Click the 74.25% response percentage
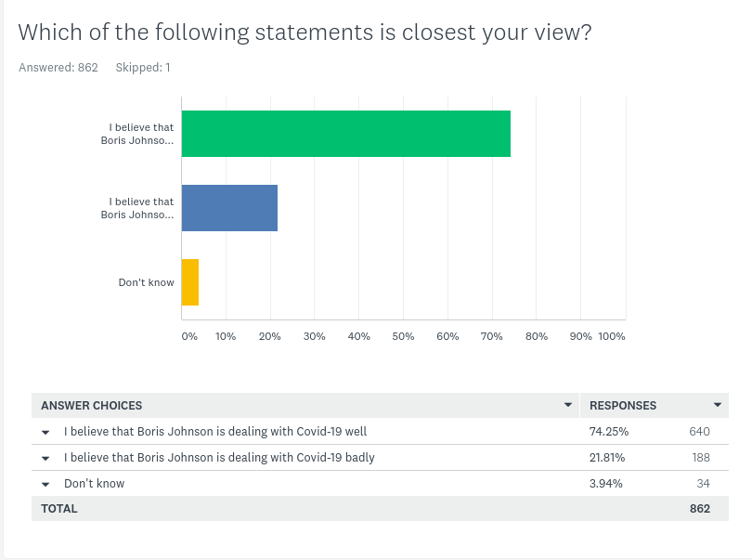 coord(609,432)
